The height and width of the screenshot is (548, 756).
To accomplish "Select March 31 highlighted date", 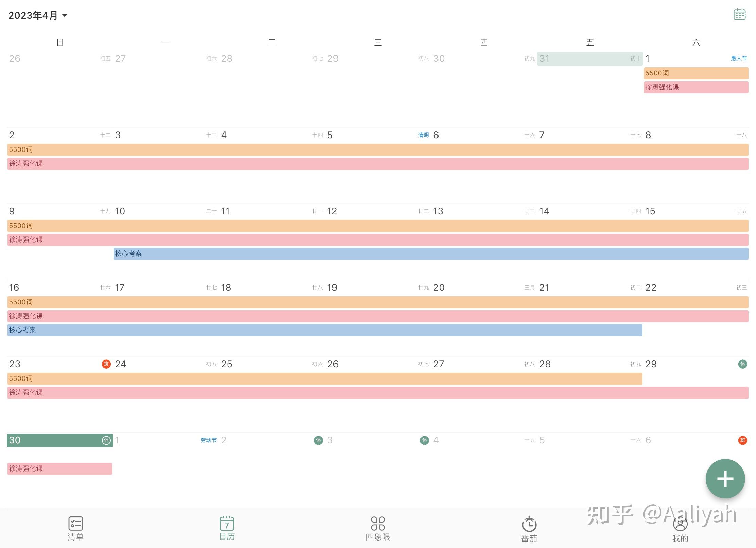I will (x=589, y=59).
